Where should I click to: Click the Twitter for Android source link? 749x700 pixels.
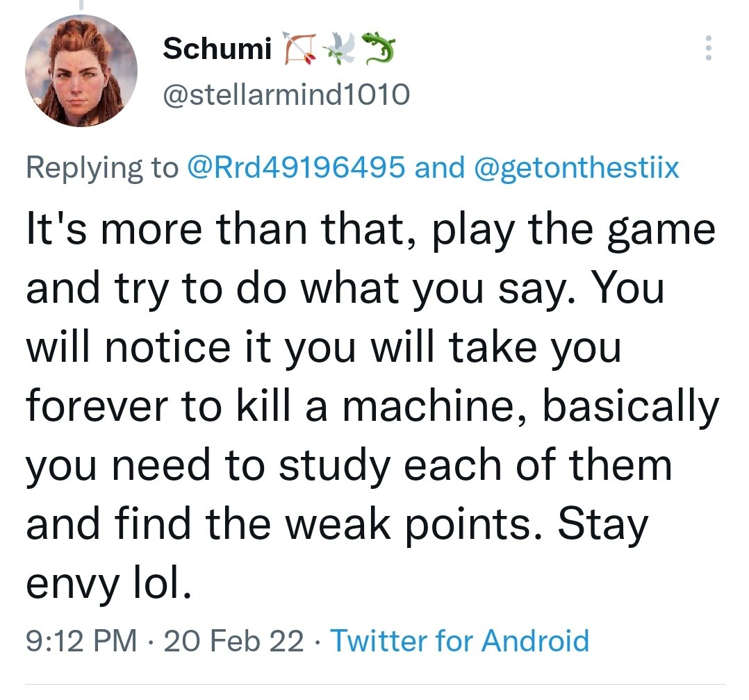(x=459, y=640)
